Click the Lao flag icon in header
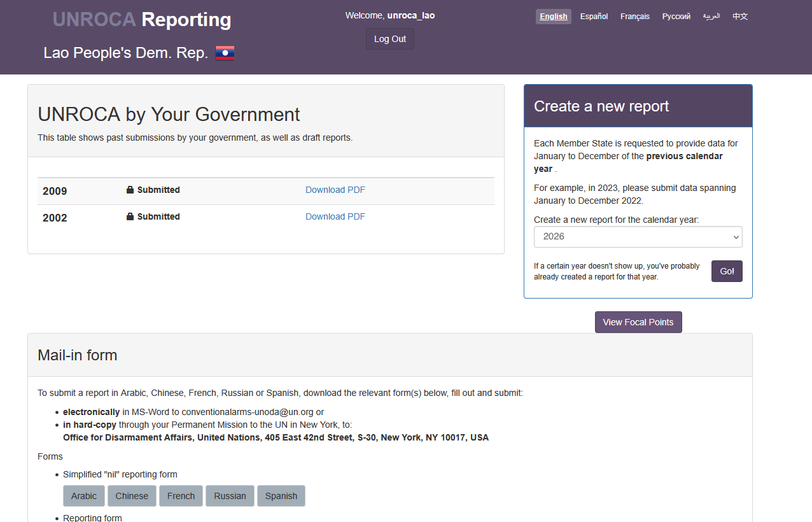 (225, 53)
